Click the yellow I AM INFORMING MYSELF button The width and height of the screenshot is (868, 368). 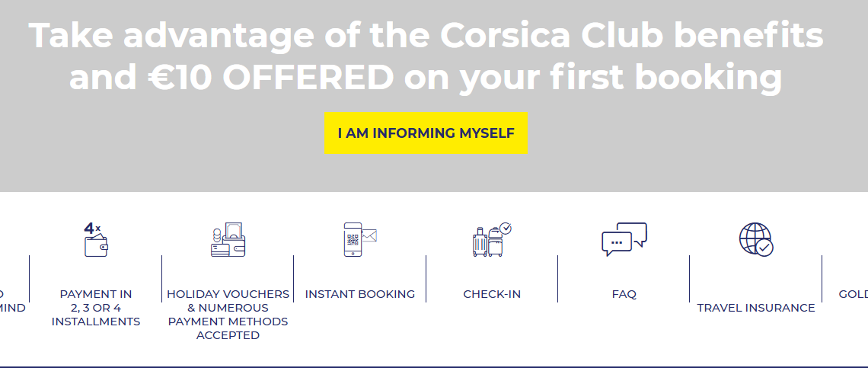[x=426, y=133]
